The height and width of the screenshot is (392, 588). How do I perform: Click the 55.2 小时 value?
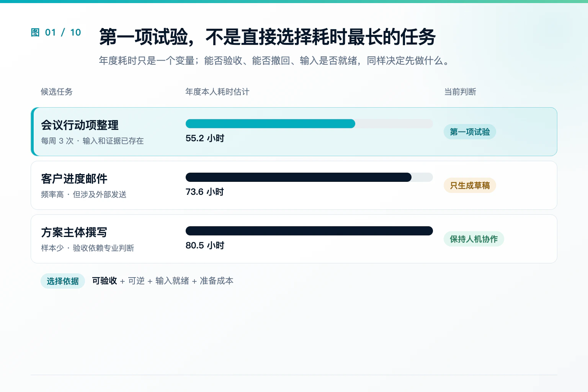click(205, 138)
